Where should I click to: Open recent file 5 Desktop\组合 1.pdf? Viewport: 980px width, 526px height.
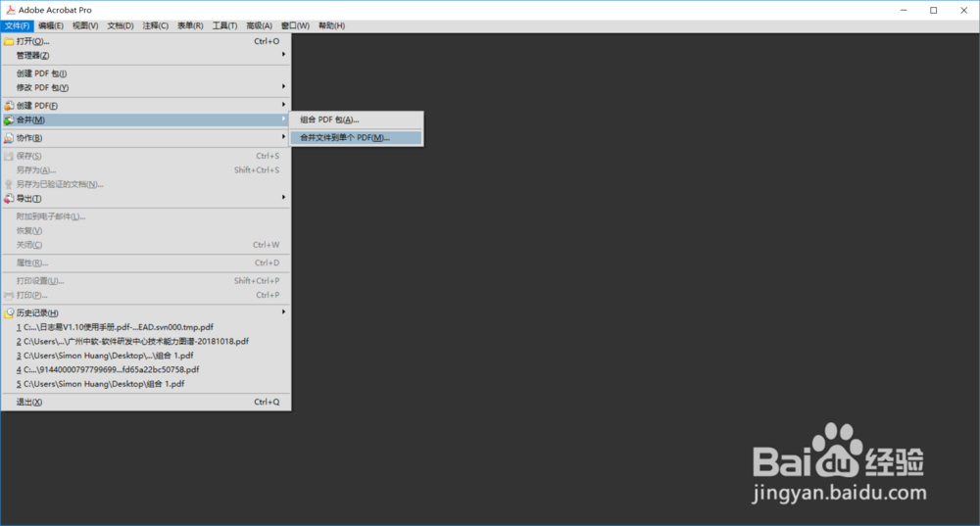point(146,384)
